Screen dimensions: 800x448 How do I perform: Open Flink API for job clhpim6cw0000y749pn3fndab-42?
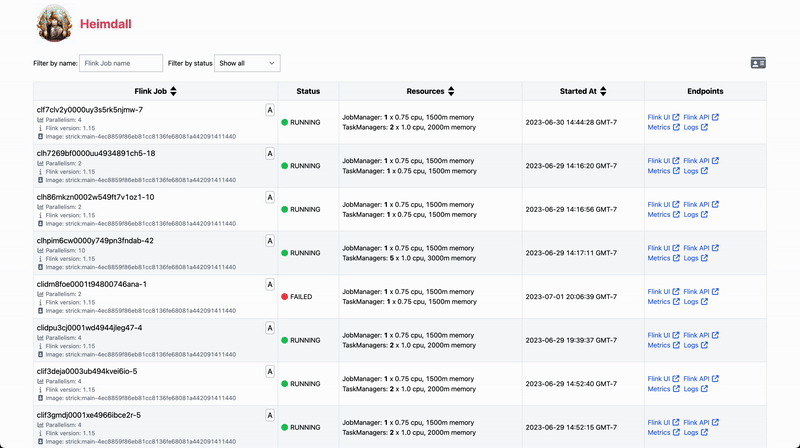(701, 248)
